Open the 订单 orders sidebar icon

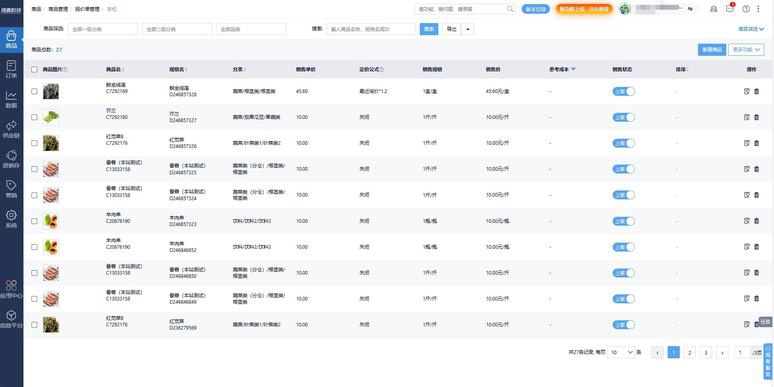[11, 69]
